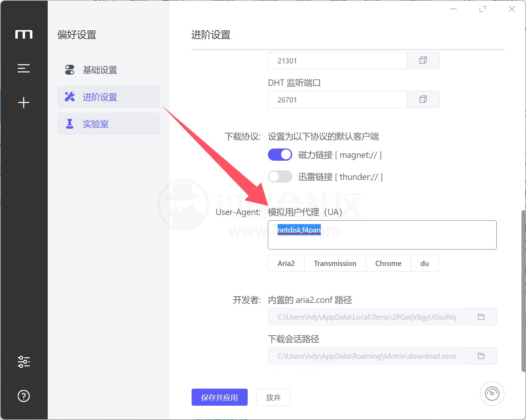Screen dimensions: 526x420
Task: Click the 下载会话路径 label
Action: pyautogui.click(x=294, y=339)
